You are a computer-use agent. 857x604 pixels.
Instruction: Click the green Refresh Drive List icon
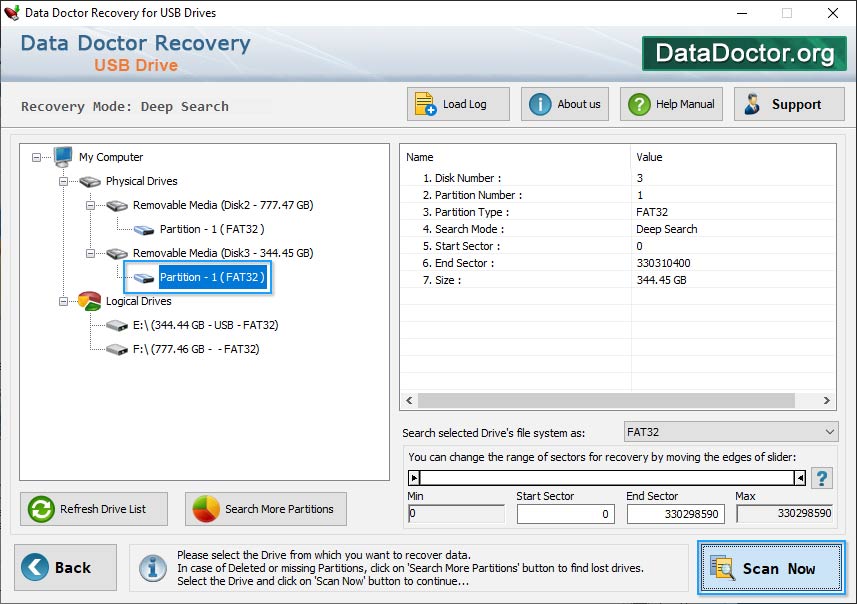pos(41,509)
